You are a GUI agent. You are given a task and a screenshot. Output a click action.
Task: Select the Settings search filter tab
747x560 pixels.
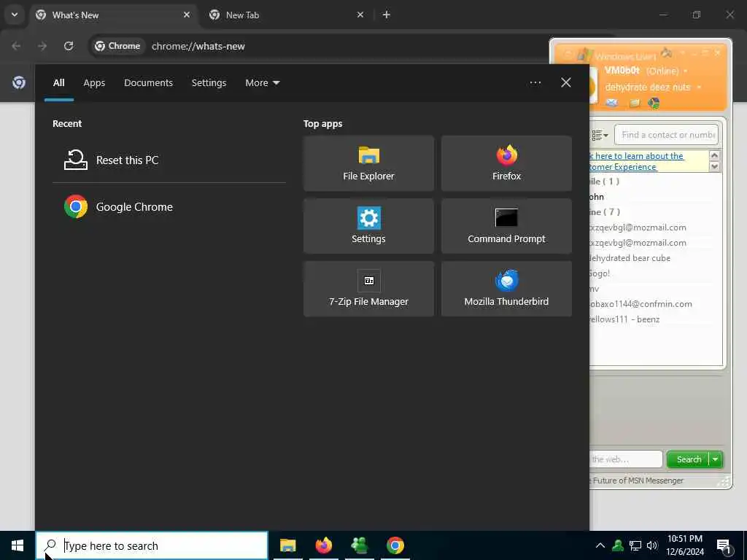209,83
